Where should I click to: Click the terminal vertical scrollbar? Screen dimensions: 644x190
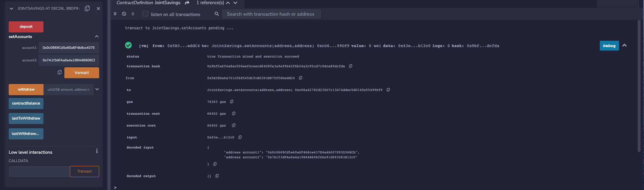click(x=639, y=86)
